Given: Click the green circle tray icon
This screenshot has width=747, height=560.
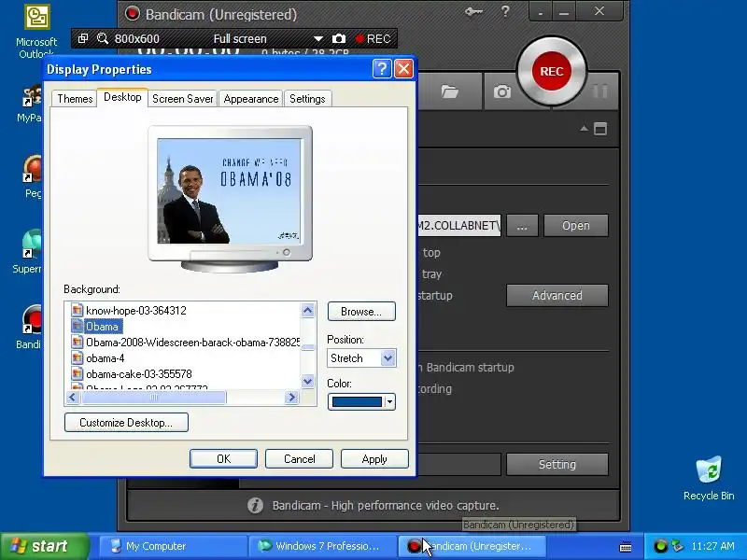Looking at the screenshot, I should 660,546.
